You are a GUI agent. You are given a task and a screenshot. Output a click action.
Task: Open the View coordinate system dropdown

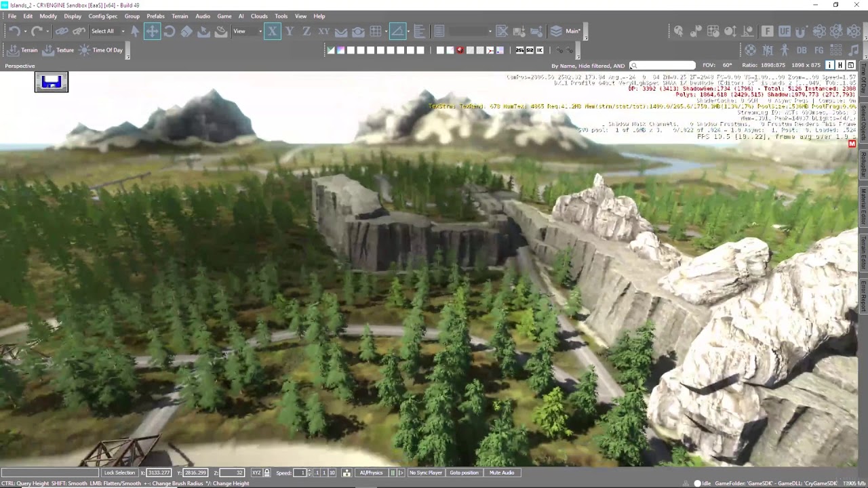[x=248, y=31]
